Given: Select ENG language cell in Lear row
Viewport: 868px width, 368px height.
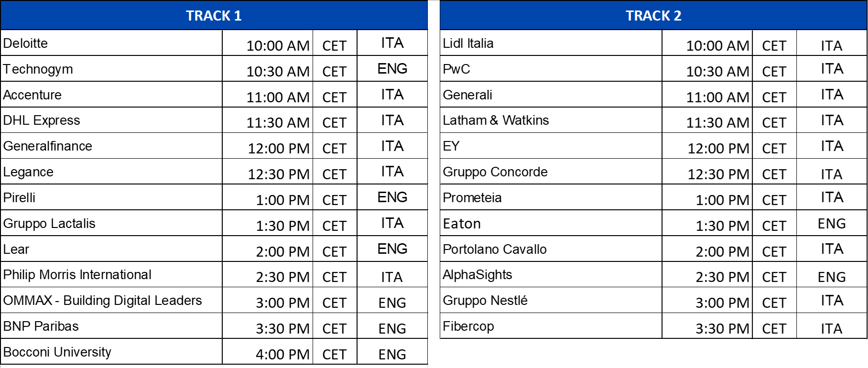Looking at the screenshot, I should coord(392,249).
